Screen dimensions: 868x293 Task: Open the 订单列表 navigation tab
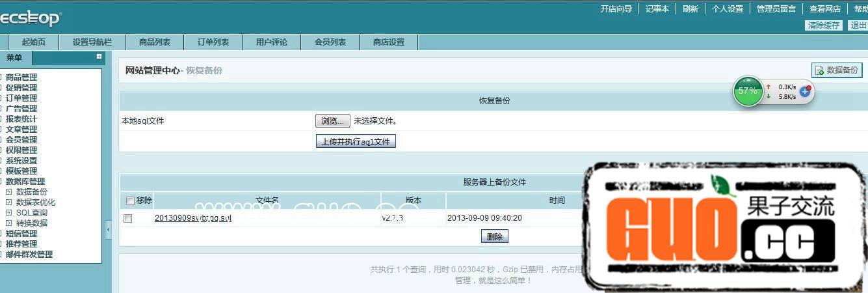(x=213, y=42)
